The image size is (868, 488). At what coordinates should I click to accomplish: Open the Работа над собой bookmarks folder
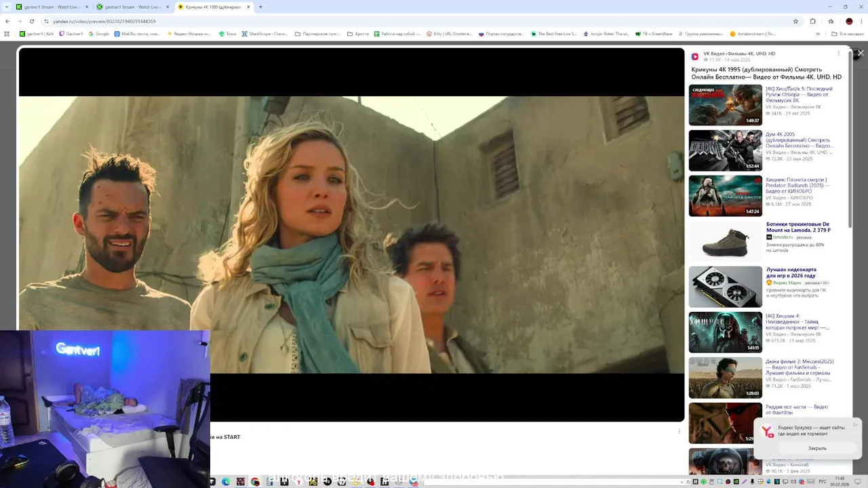click(397, 33)
